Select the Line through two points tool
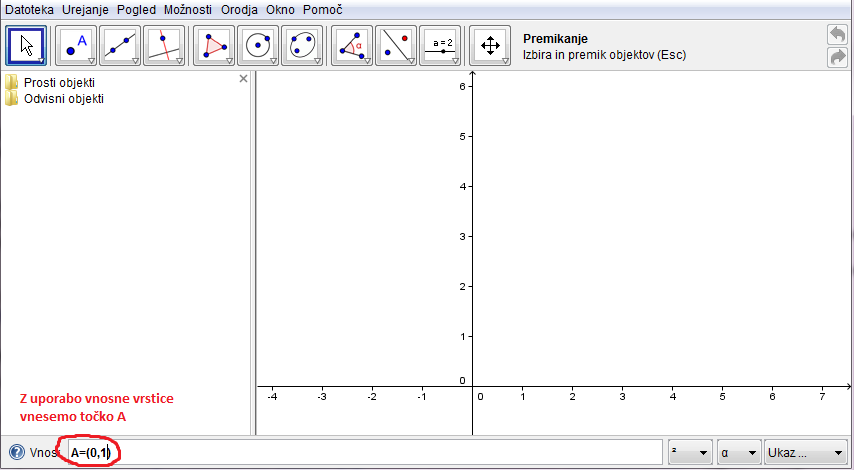854x470 pixels. [x=120, y=45]
